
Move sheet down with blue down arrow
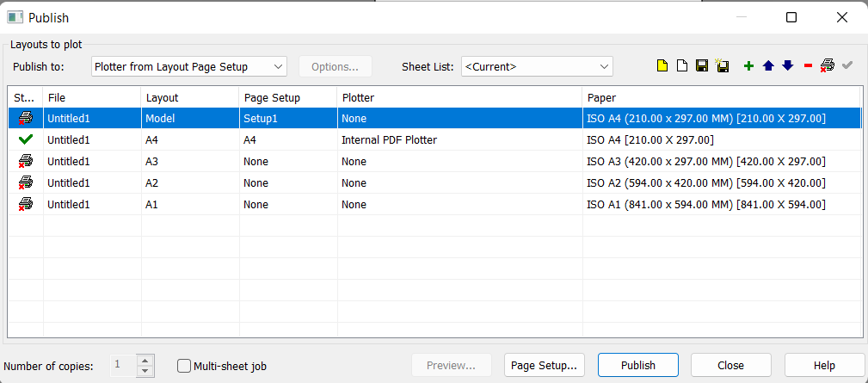click(x=787, y=66)
